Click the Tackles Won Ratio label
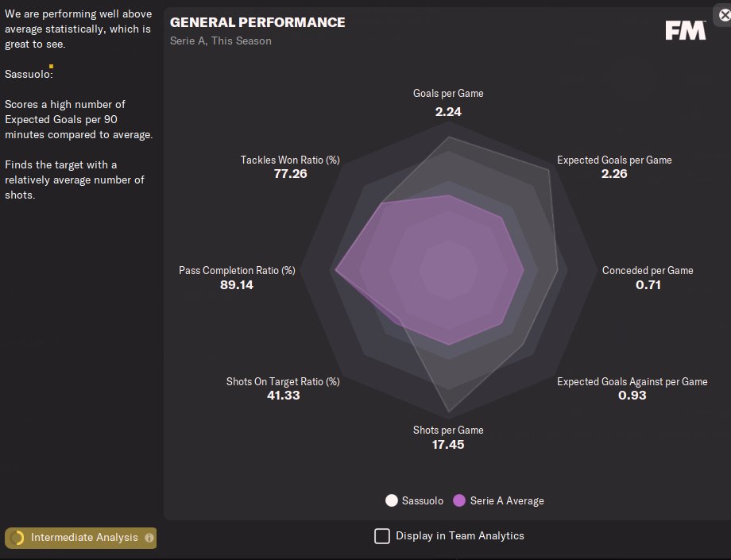Screen dimensions: 731x560 pos(290,160)
